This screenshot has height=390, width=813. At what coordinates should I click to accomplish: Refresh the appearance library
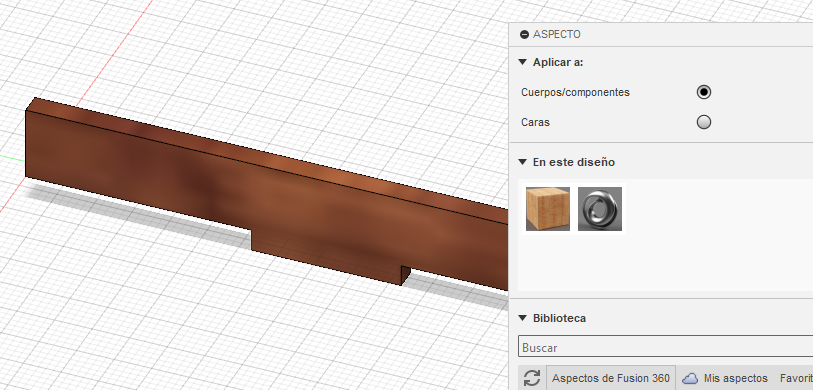point(532,378)
